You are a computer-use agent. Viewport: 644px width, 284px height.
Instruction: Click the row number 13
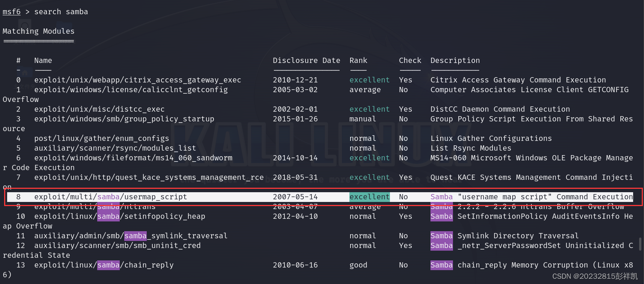point(21,265)
